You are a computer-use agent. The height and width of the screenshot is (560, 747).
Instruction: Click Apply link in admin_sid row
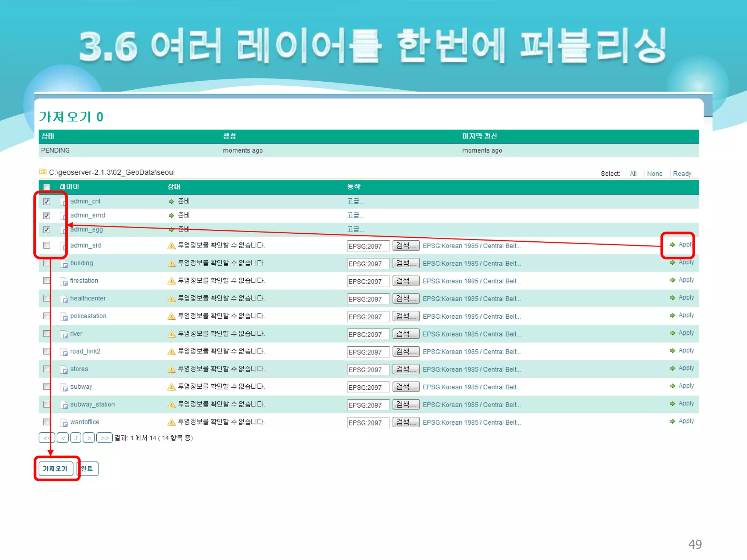(x=685, y=245)
